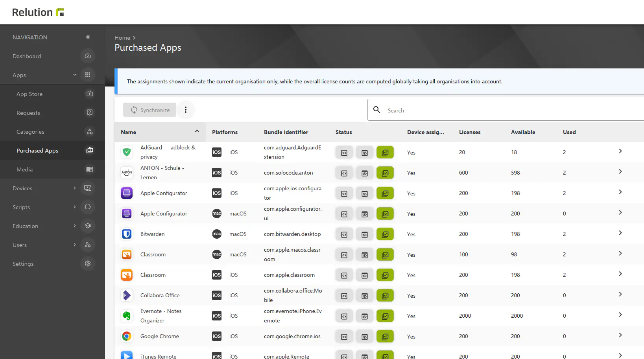Open the Requests navigation item
644x359 pixels.
point(28,113)
